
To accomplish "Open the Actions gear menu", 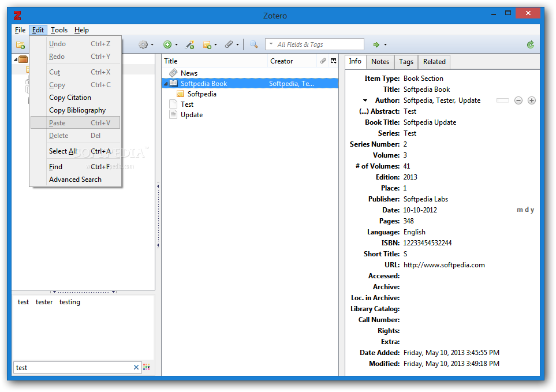I will (x=143, y=44).
